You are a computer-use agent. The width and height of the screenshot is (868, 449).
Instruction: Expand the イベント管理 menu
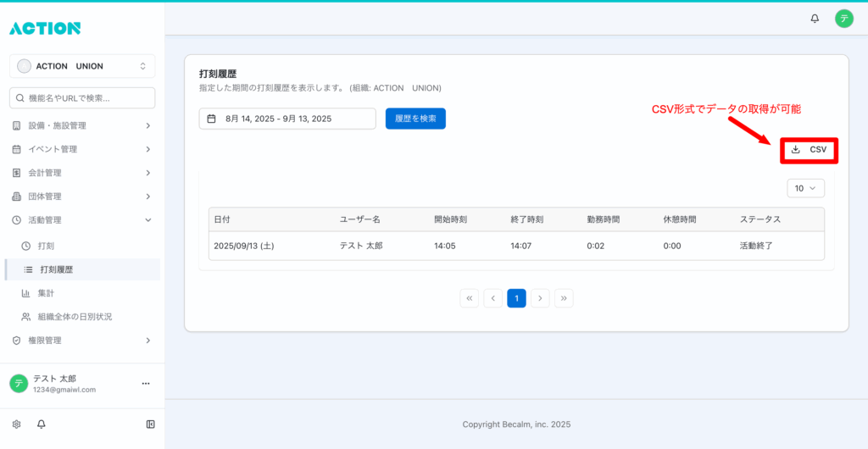[x=82, y=149]
